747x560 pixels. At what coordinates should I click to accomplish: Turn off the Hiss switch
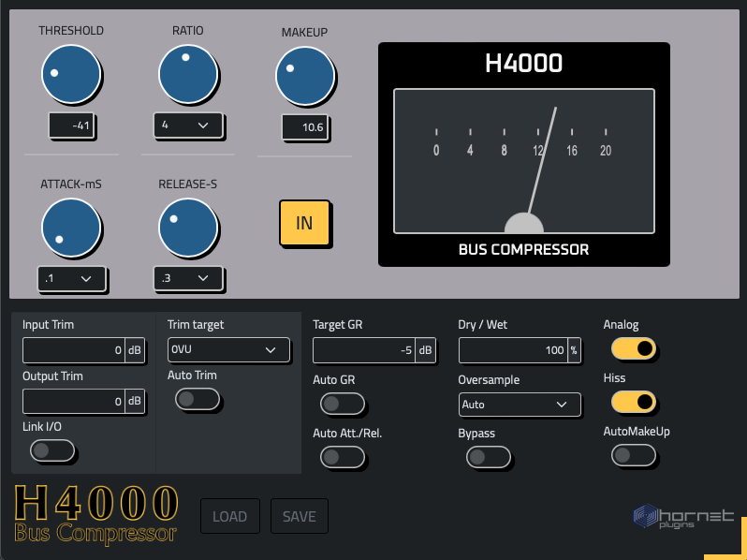[634, 403]
